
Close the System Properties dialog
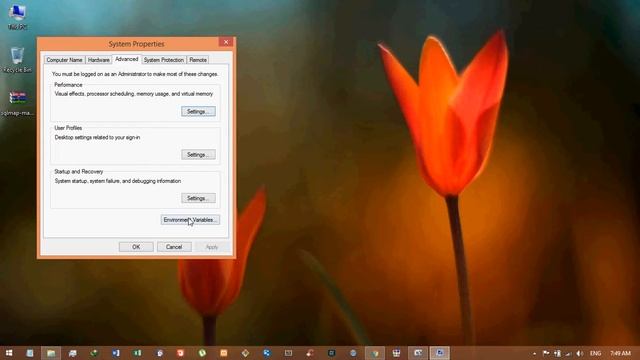[226, 42]
